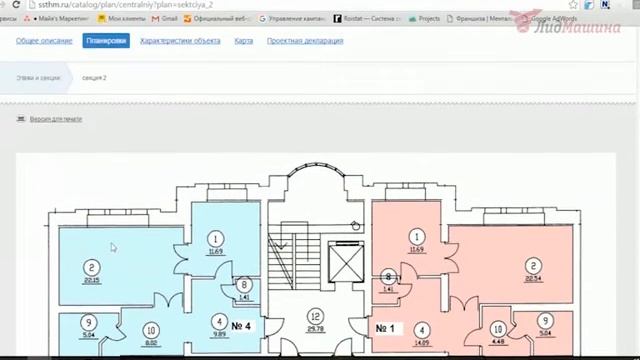Open the Projects bookmark
This screenshot has width=640, height=360.
pyautogui.click(x=424, y=19)
